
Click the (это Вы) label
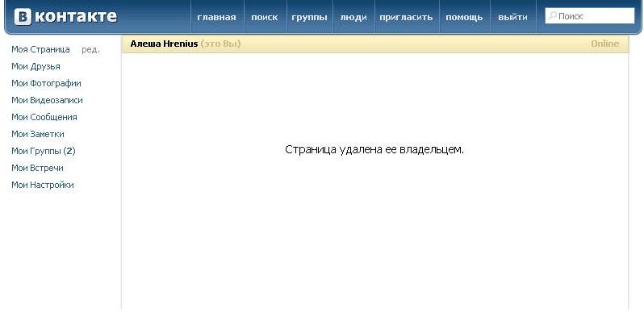220,44
